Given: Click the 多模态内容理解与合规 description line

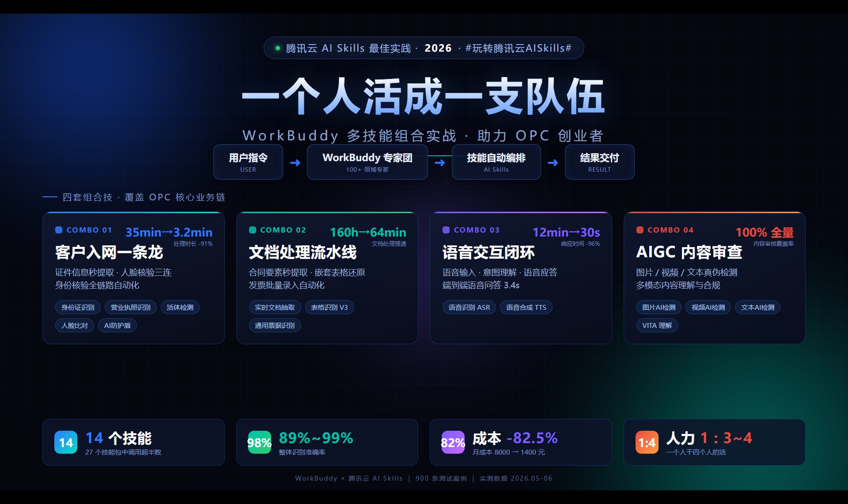Looking at the screenshot, I should point(678,285).
